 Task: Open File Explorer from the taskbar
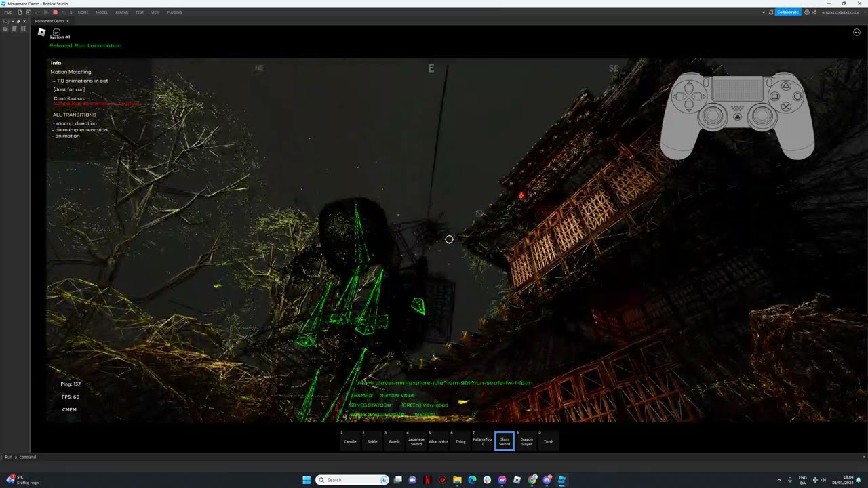coord(457,480)
